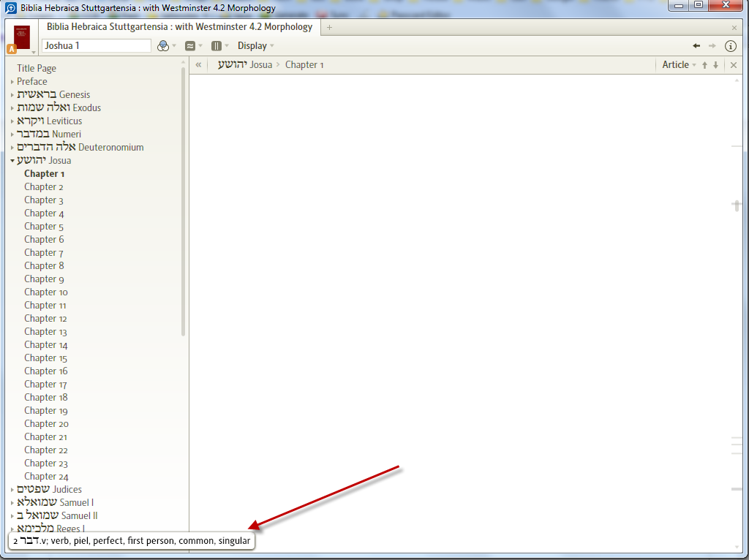Viewport: 749px width, 560px height.
Task: Collapse the contents pane with double chevron
Action: (198, 65)
